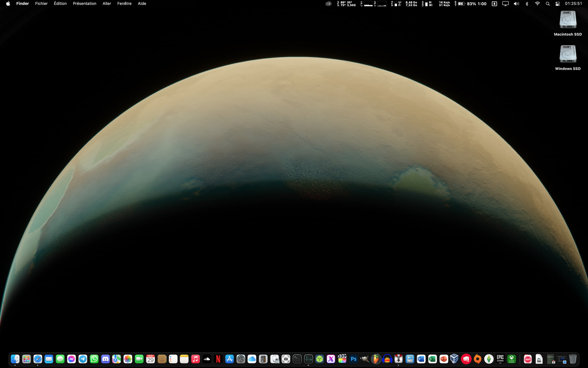Open Photos from the Dock

(x=128, y=359)
